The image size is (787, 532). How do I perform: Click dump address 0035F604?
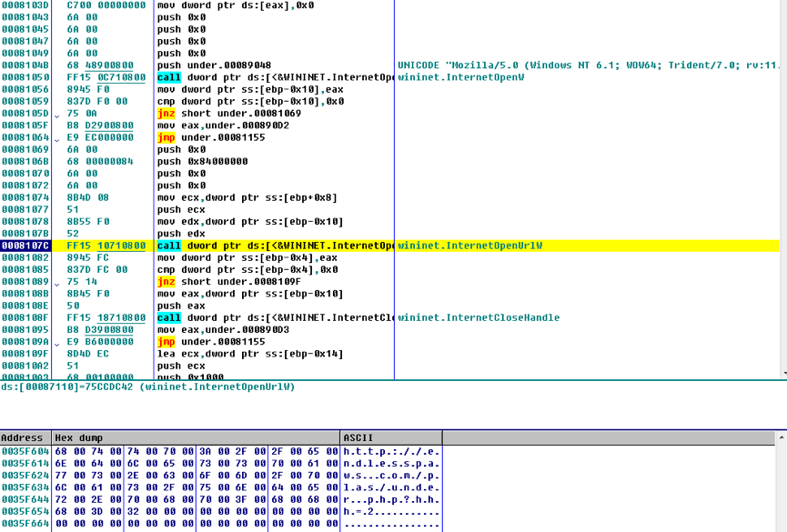25,451
